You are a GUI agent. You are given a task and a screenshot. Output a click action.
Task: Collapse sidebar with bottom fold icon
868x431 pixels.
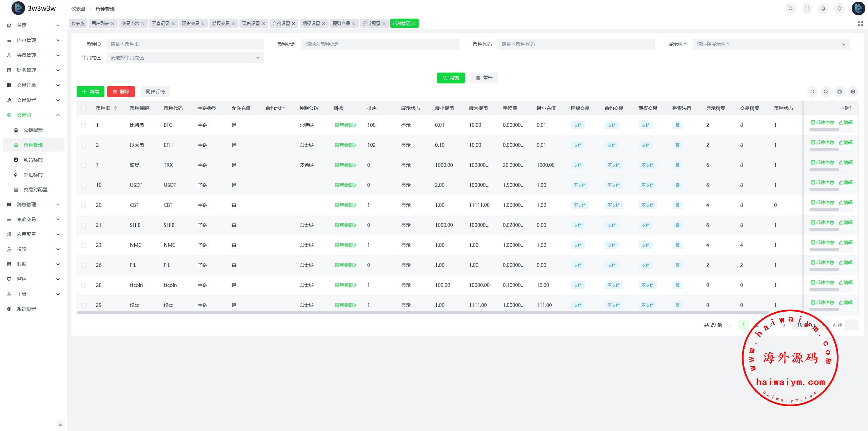pyautogui.click(x=60, y=424)
